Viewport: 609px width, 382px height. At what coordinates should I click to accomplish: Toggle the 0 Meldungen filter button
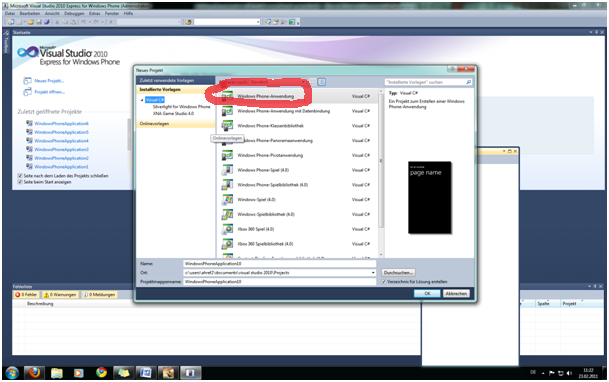pyautogui.click(x=99, y=295)
